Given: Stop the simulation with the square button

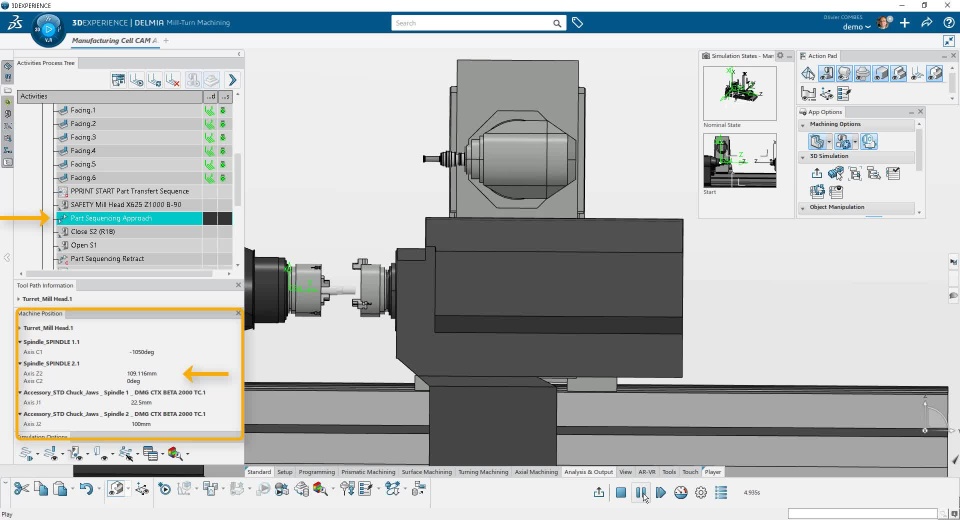Looking at the screenshot, I should 621,492.
